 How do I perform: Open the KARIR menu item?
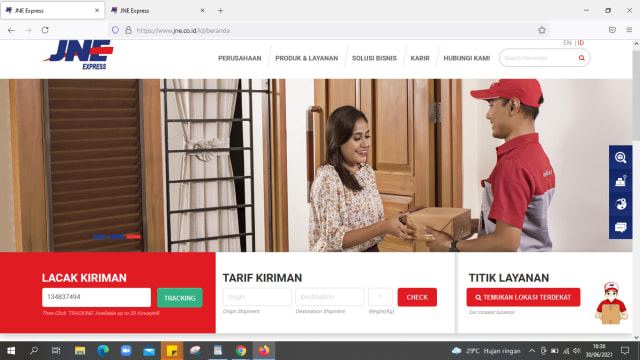point(420,58)
